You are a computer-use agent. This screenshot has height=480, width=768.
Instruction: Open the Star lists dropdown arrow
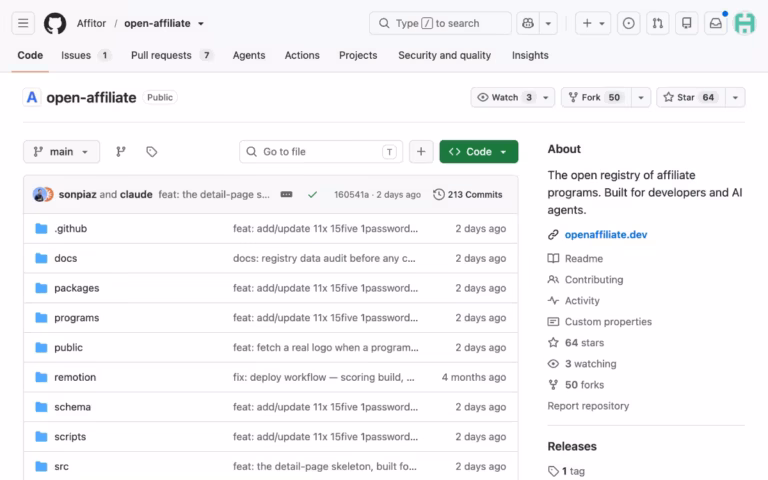(735, 97)
